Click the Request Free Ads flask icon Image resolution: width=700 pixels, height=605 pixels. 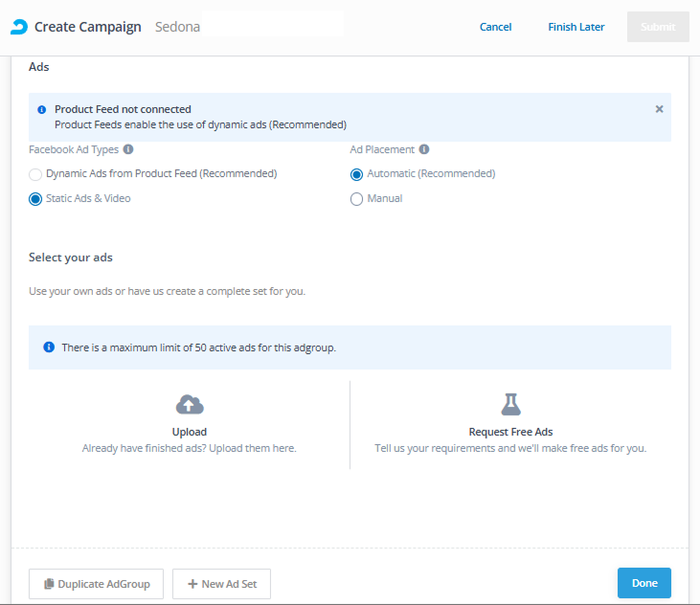click(510, 404)
